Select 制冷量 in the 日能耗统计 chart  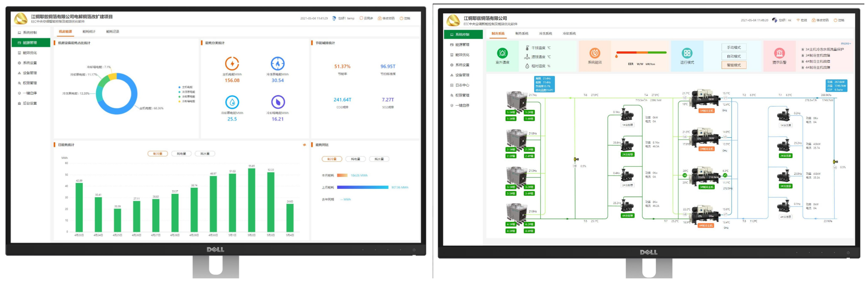[158, 154]
